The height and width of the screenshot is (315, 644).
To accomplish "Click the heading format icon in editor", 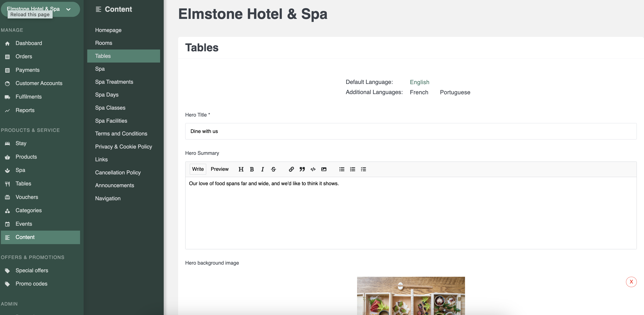I will click(x=241, y=169).
